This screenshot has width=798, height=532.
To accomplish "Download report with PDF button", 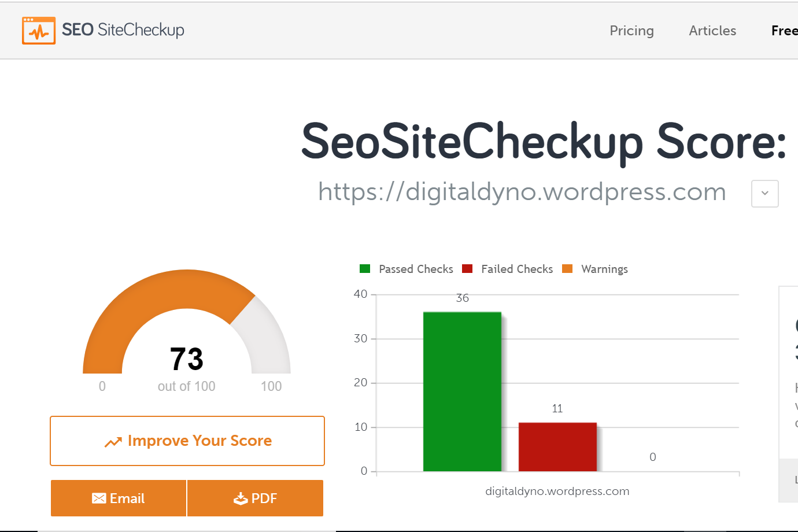I will [255, 498].
